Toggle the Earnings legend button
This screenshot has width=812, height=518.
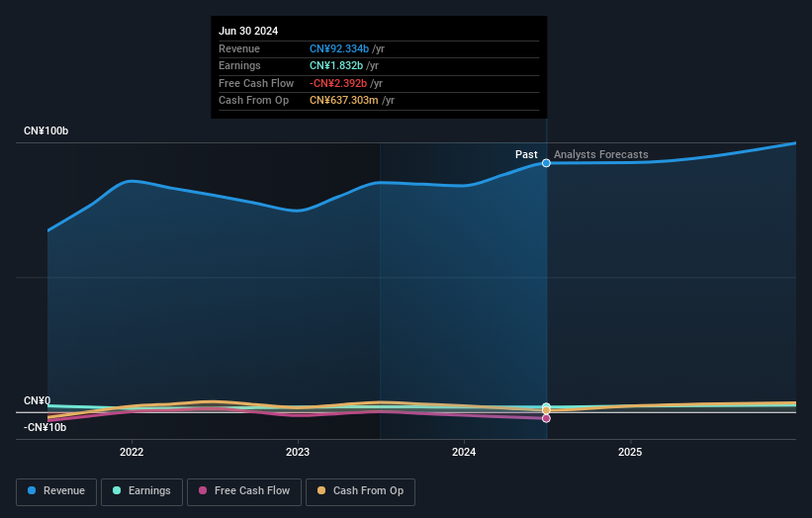pos(141,491)
